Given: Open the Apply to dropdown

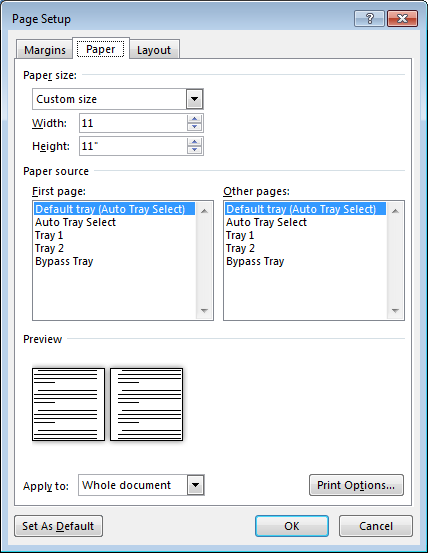Looking at the screenshot, I should [196, 485].
